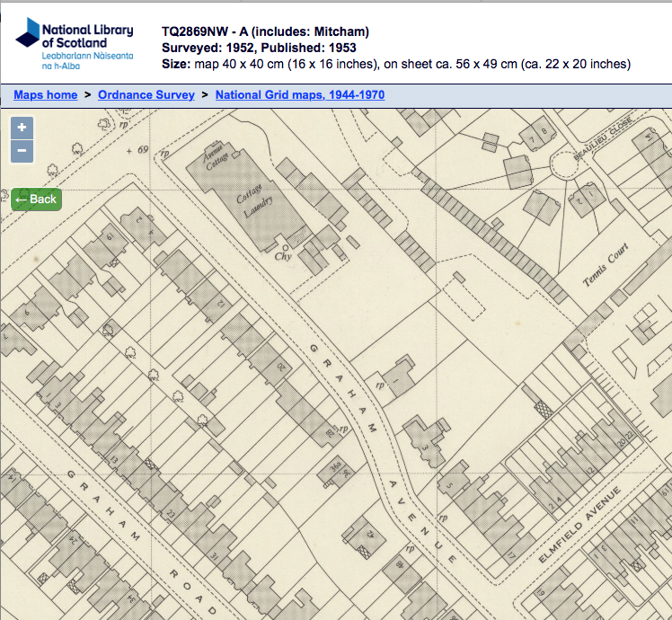Click the map Size description text

pyautogui.click(x=395, y=64)
